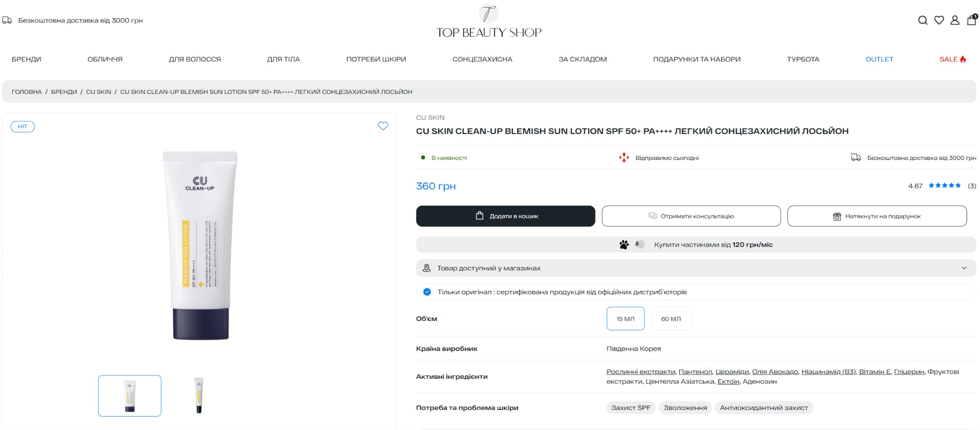Image resolution: width=980 pixels, height=430 pixels.
Task: Click 'Південна Корея' country value
Action: 634,349
